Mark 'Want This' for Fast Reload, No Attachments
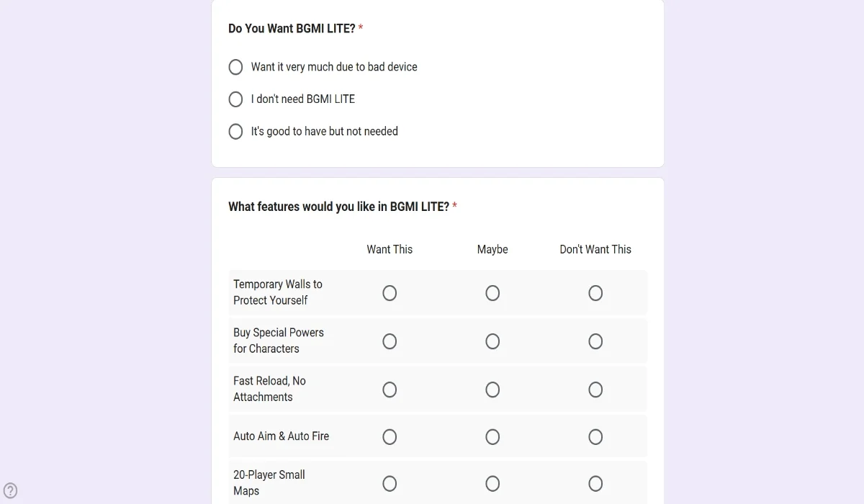The image size is (864, 504). tap(390, 390)
